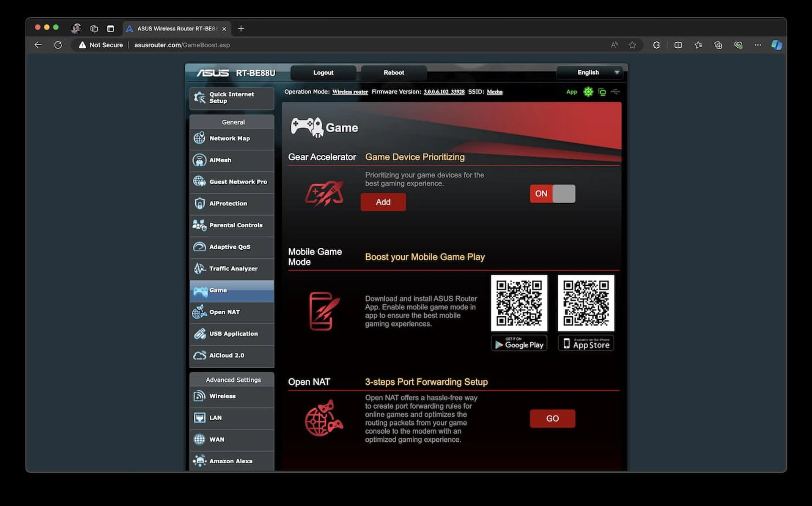Open a new browser tab
This screenshot has width=812, height=506.
pos(241,28)
